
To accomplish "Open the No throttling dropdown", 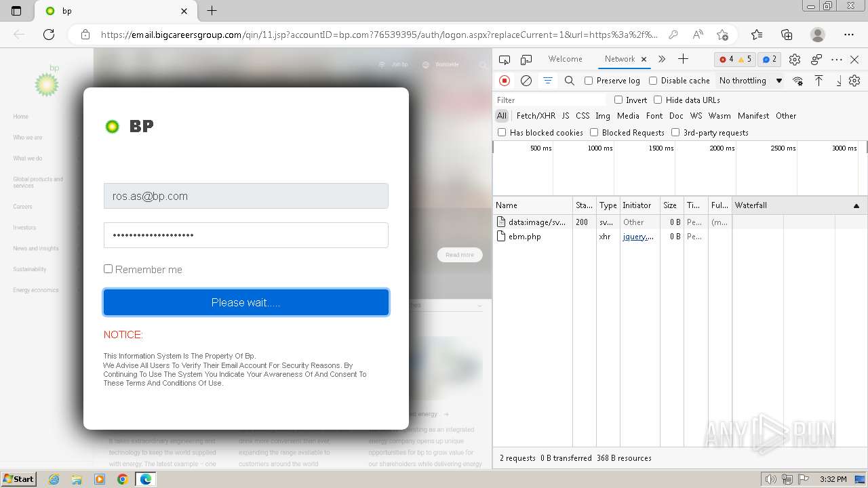I will (x=751, y=81).
